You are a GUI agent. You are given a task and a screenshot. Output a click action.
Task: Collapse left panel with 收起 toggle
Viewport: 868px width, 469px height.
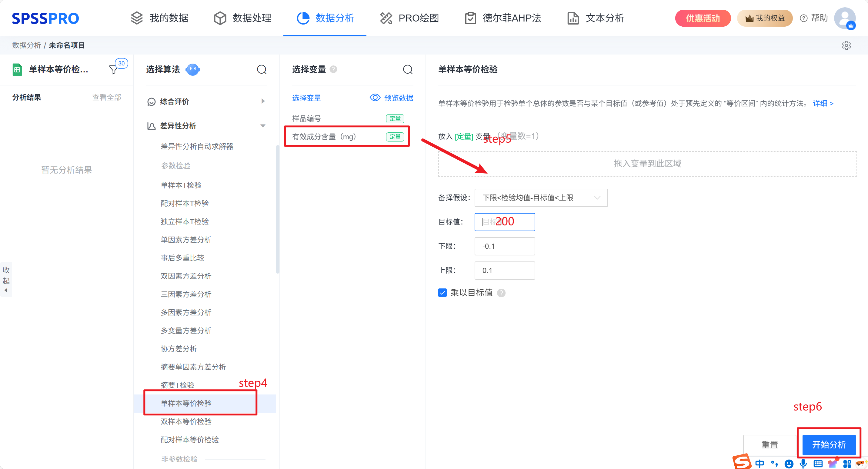6,279
